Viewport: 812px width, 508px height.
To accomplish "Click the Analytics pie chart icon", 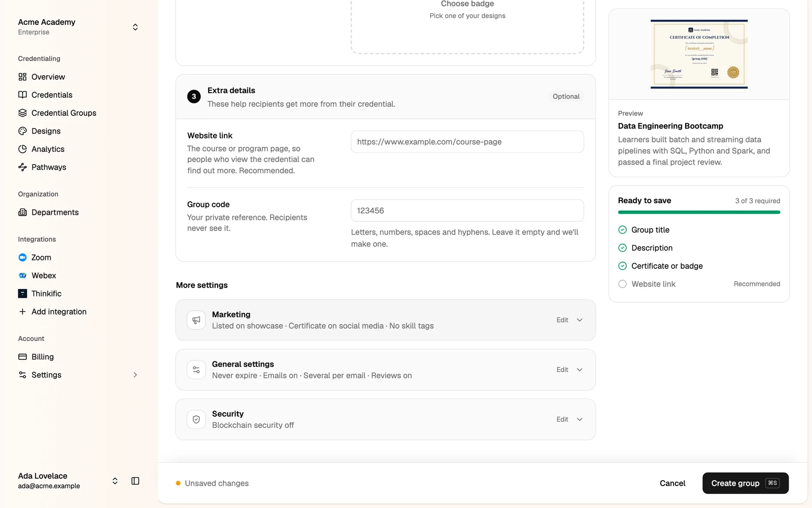I will point(22,149).
